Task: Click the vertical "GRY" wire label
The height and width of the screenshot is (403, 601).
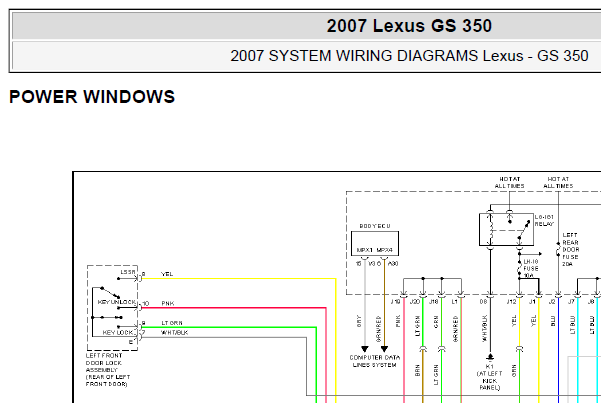Action: click(359, 321)
